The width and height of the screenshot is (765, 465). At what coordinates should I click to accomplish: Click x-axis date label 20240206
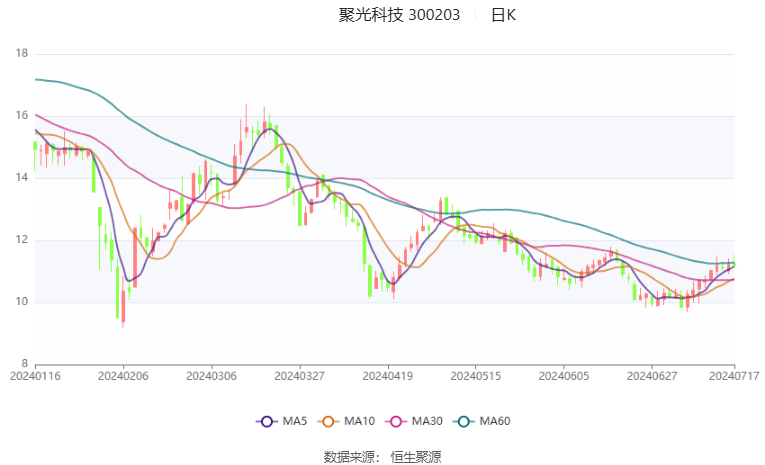coord(123,376)
